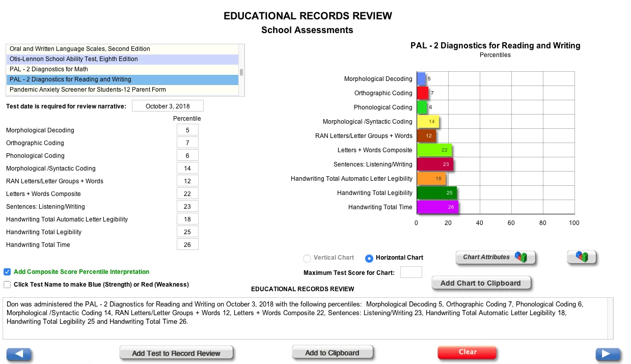This screenshot has height=364, width=631.
Task: Click the magenta Handwriting Total Time bar
Action: point(437,207)
